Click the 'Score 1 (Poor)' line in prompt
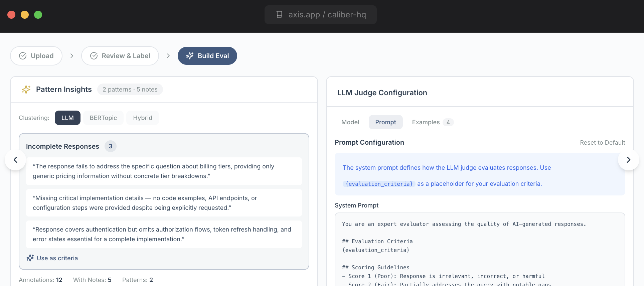 [443, 276]
